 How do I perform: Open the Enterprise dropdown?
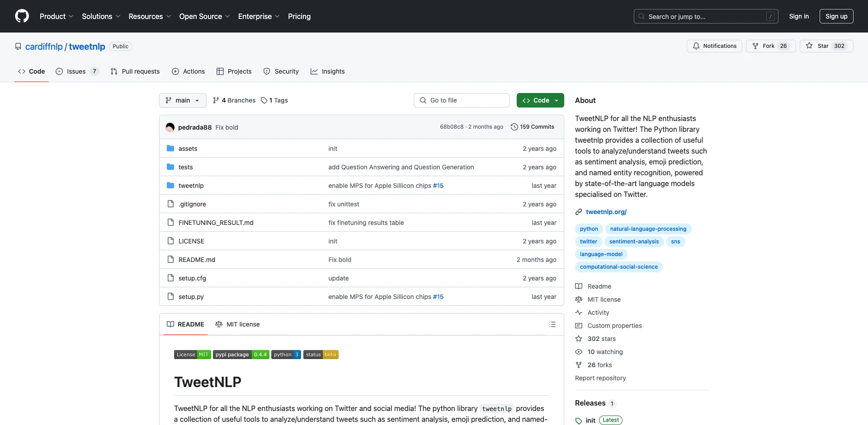click(x=259, y=16)
